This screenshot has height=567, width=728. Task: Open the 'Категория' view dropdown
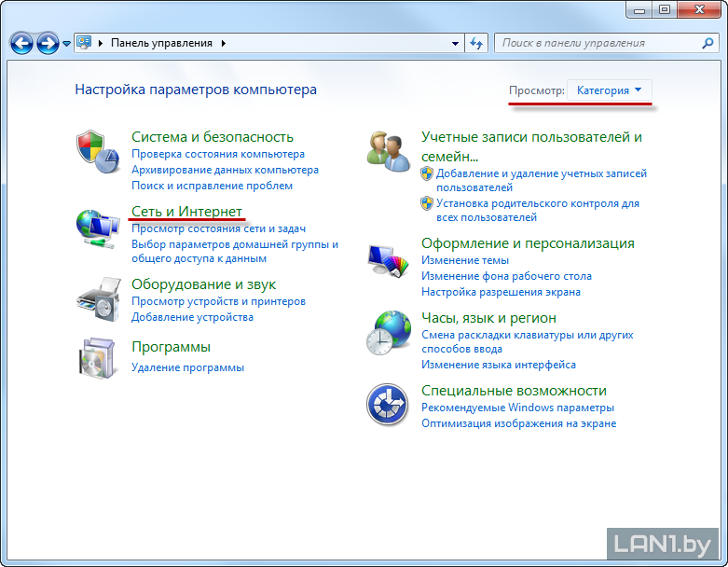[609, 90]
